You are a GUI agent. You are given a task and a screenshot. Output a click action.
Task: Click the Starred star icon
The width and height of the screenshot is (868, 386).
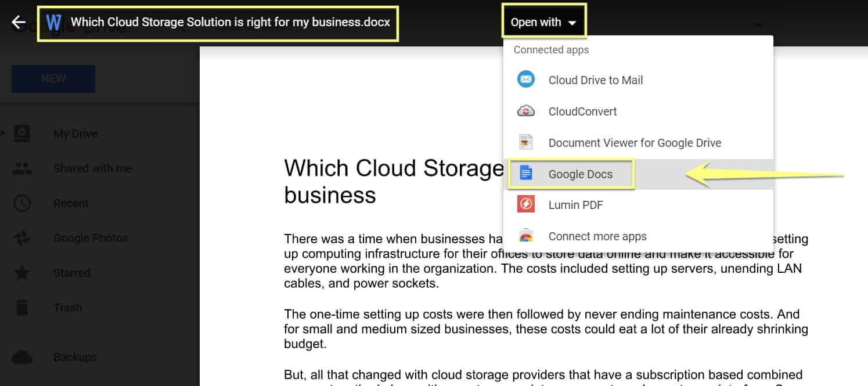click(x=22, y=273)
